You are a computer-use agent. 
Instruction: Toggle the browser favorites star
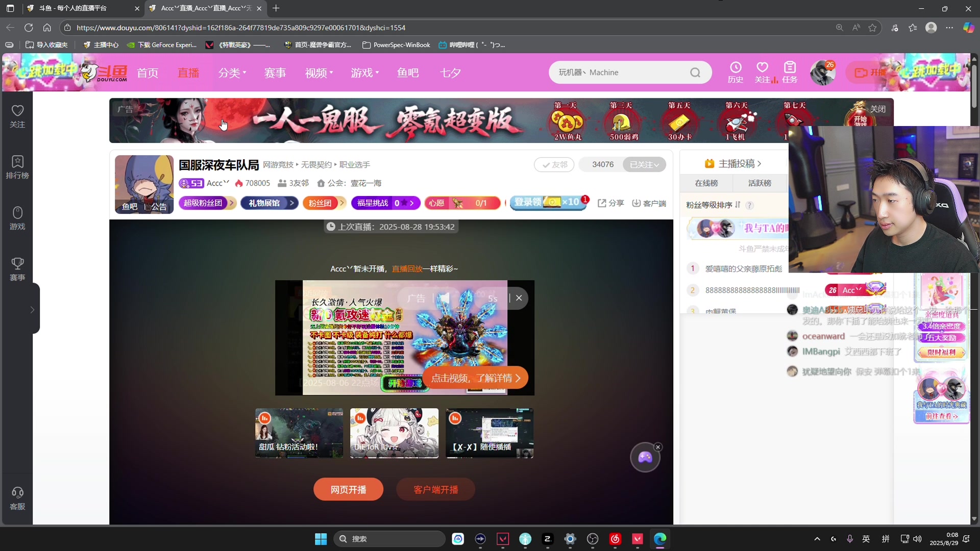(872, 28)
